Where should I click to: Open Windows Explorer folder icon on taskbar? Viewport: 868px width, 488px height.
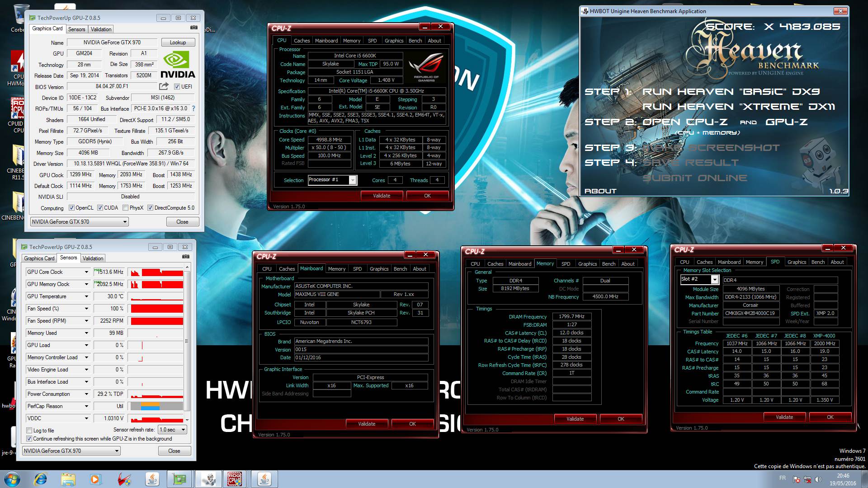(x=68, y=479)
